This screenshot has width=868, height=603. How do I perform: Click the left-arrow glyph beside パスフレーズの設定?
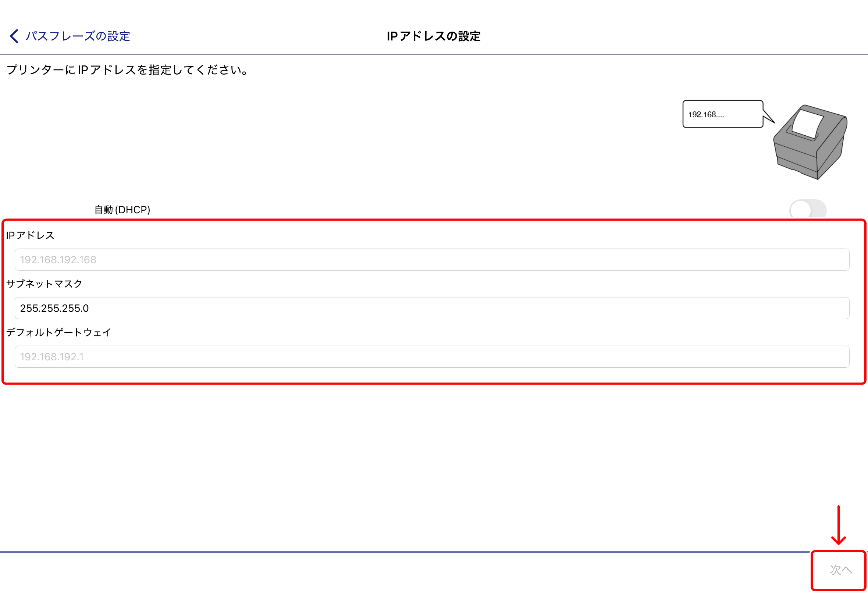pos(14,36)
